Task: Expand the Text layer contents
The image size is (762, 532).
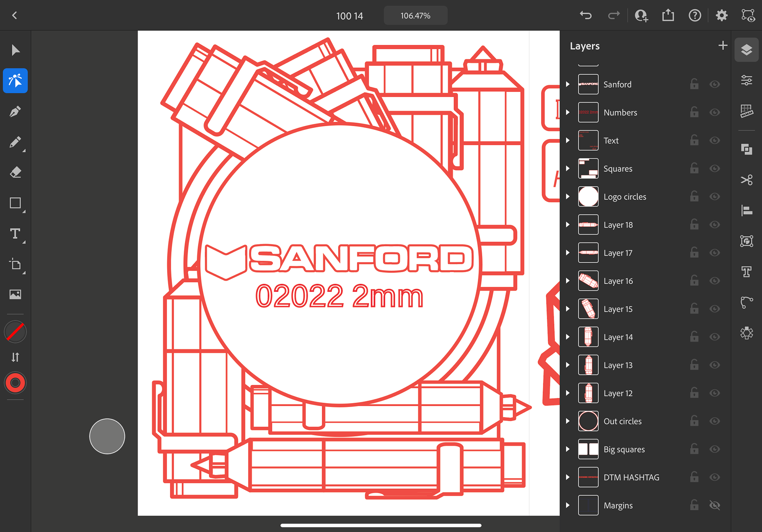Action: point(568,140)
